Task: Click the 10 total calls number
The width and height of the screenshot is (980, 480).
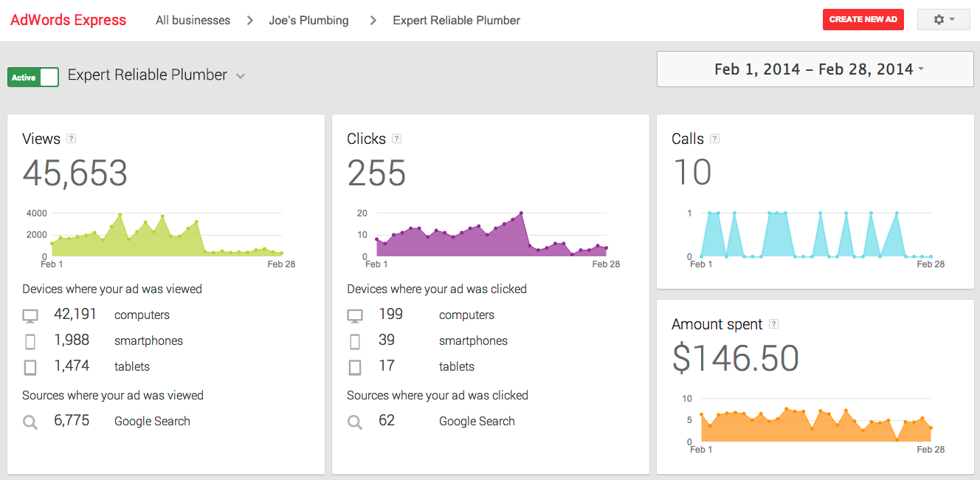Action: click(x=692, y=173)
